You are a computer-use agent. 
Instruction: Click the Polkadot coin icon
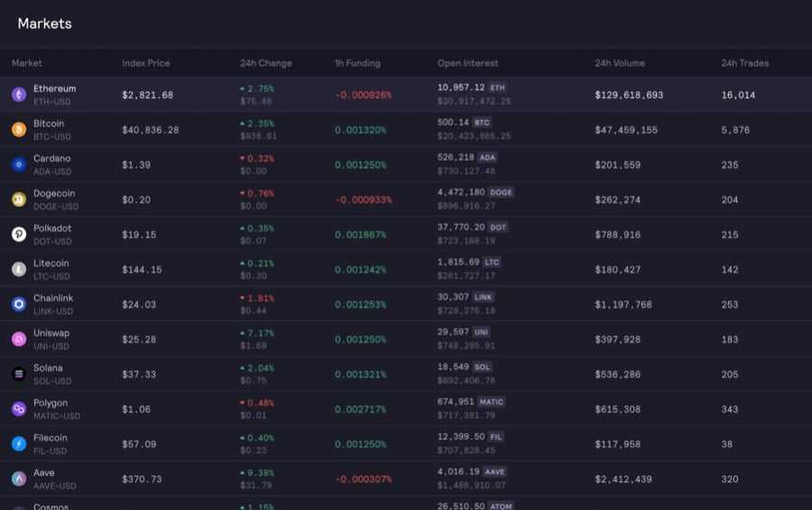tap(19, 235)
